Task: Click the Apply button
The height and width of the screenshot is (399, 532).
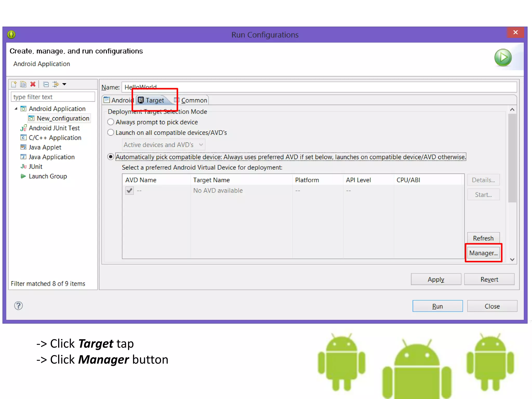Action: coord(436,279)
